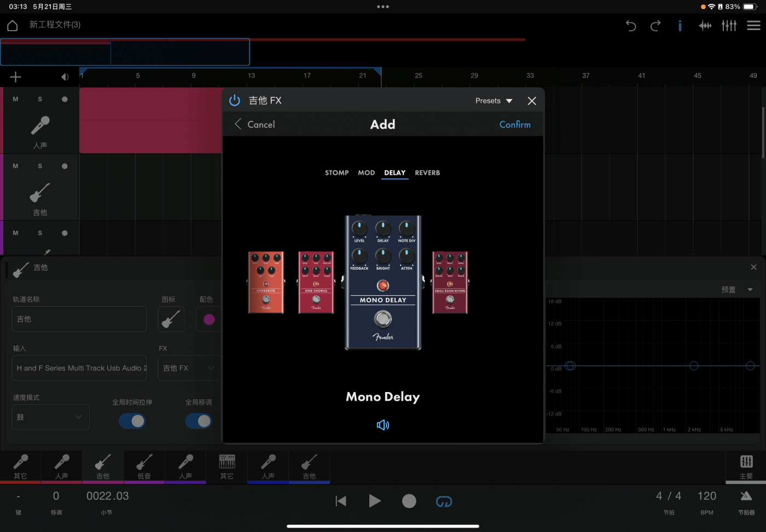Skip back to the start
The width and height of the screenshot is (766, 532).
341,501
